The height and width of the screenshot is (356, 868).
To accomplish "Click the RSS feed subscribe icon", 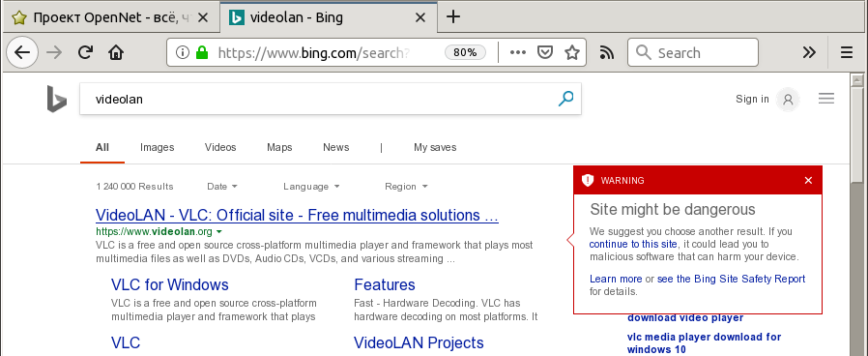I will click(607, 52).
